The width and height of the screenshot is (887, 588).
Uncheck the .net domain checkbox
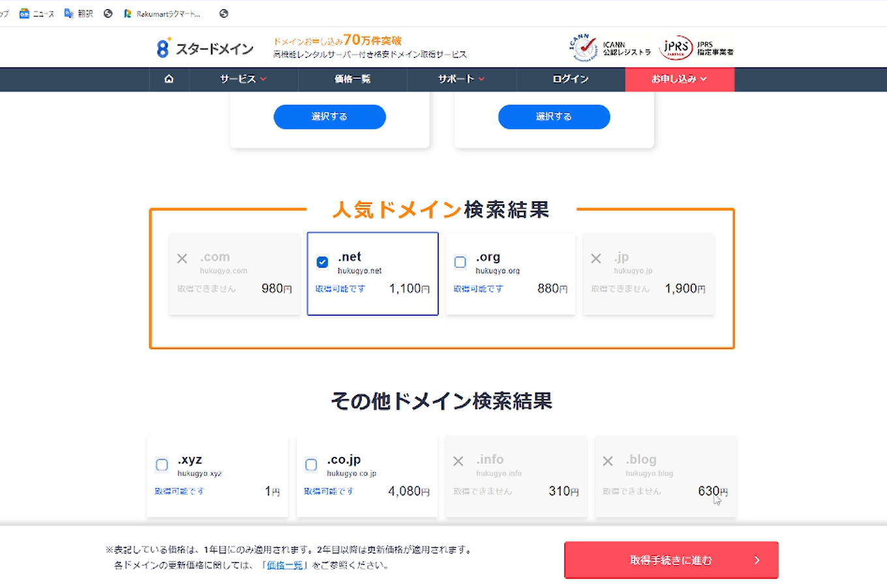(x=322, y=262)
